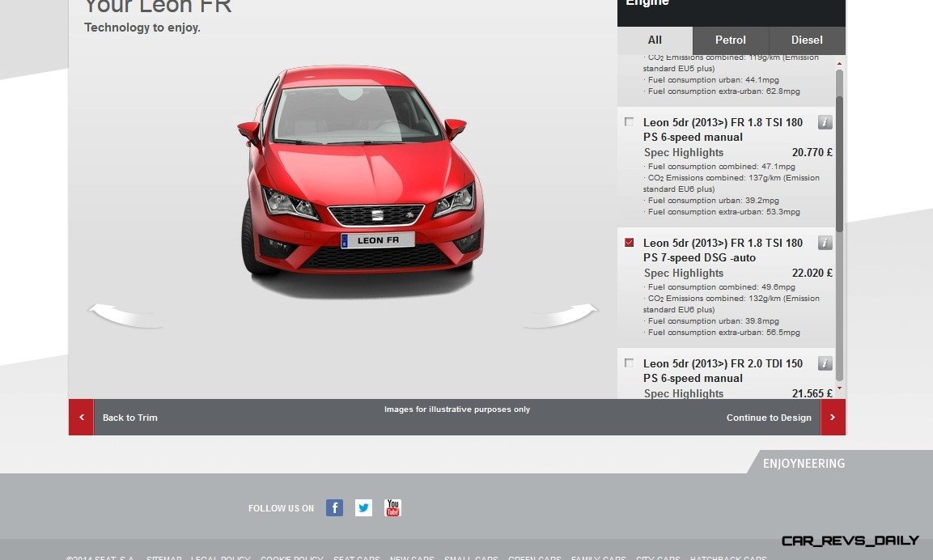This screenshot has height=560, width=933.
Task: Click 'Fuel consumption extra-urban: 56.5mpg'
Action: (x=723, y=332)
